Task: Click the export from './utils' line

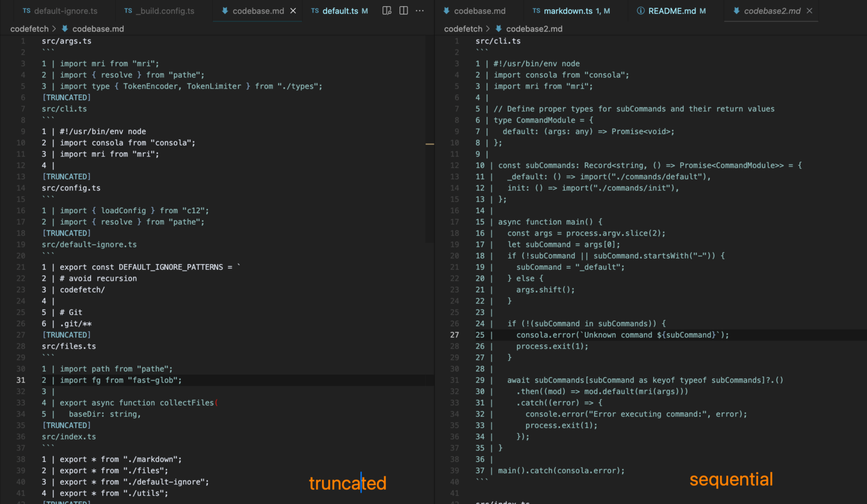Action: click(105, 493)
